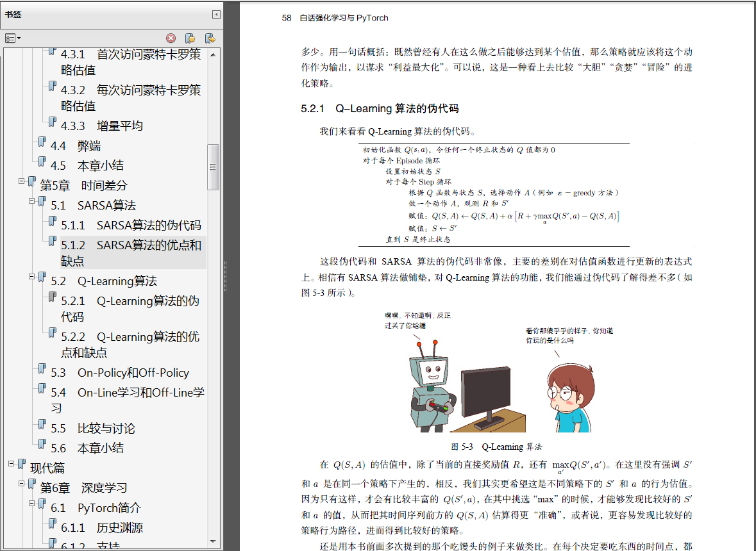Click bookmark icon beside 4.4 弊端
The image size is (756, 551).
[x=42, y=143]
